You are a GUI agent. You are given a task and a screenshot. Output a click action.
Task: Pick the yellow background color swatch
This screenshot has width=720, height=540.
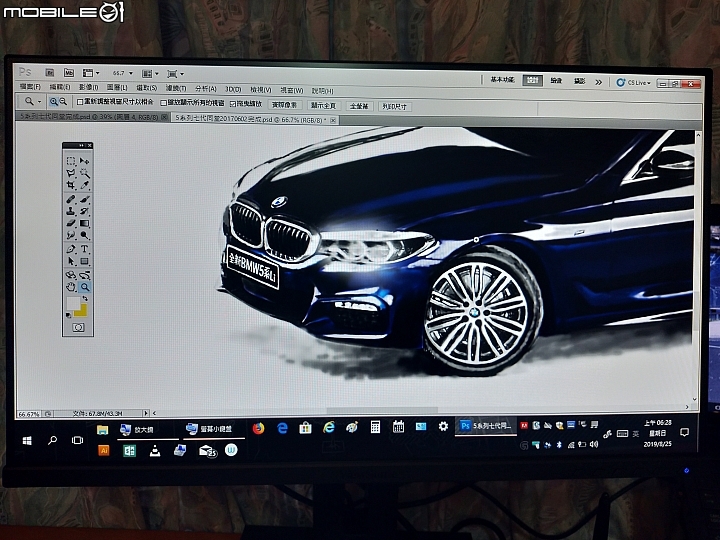click(x=83, y=313)
